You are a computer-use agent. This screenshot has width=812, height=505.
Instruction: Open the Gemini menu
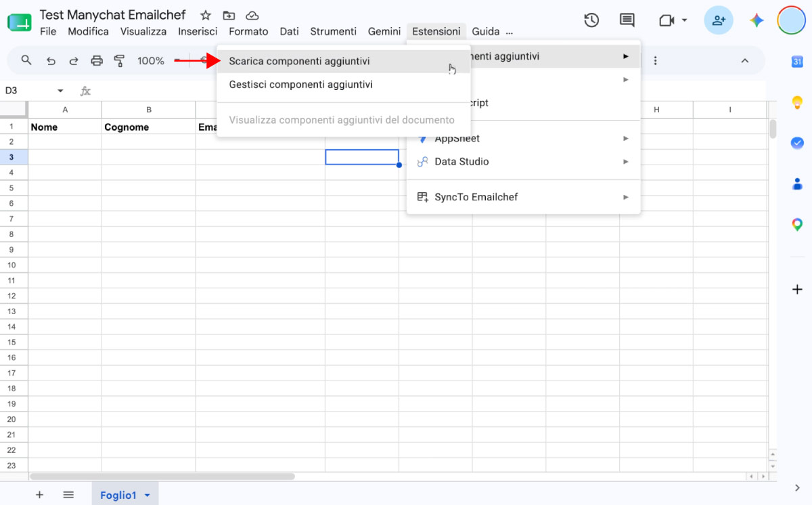click(384, 31)
